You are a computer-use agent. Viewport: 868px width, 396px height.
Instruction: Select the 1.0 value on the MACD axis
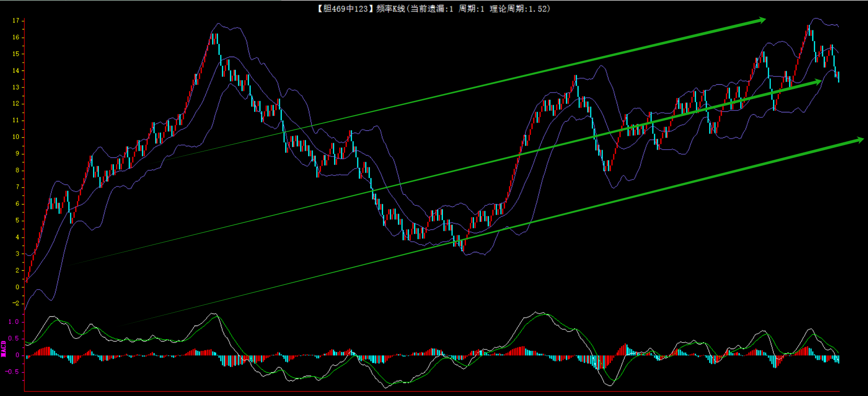pyautogui.click(x=14, y=322)
